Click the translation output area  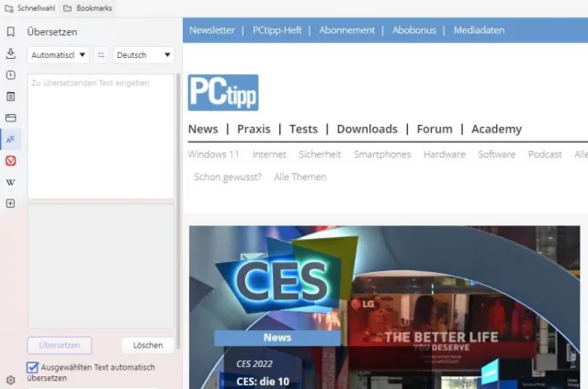pos(101,266)
